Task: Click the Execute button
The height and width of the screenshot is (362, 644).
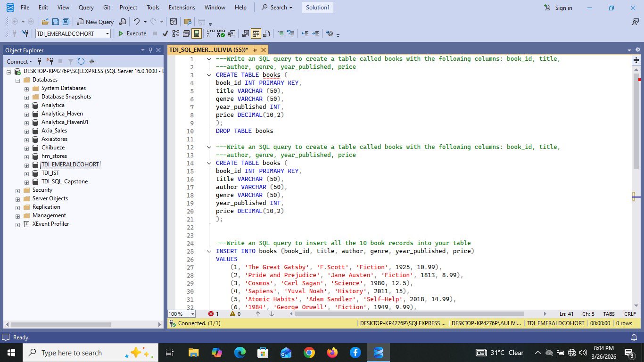Action: click(x=132, y=33)
